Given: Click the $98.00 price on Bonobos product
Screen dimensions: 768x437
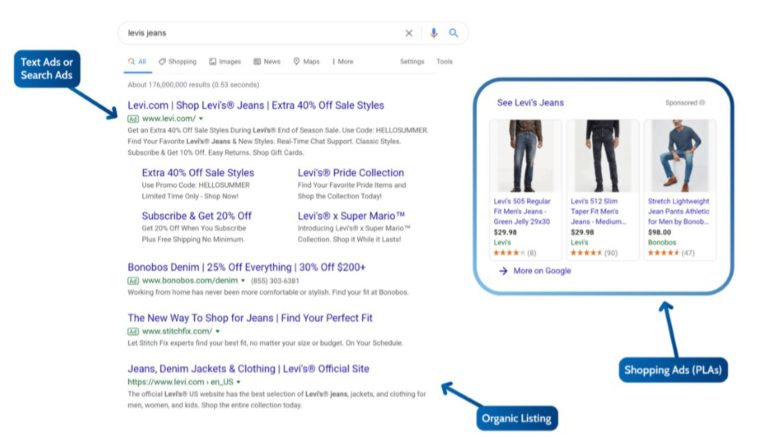Looking at the screenshot, I should click(x=659, y=232).
